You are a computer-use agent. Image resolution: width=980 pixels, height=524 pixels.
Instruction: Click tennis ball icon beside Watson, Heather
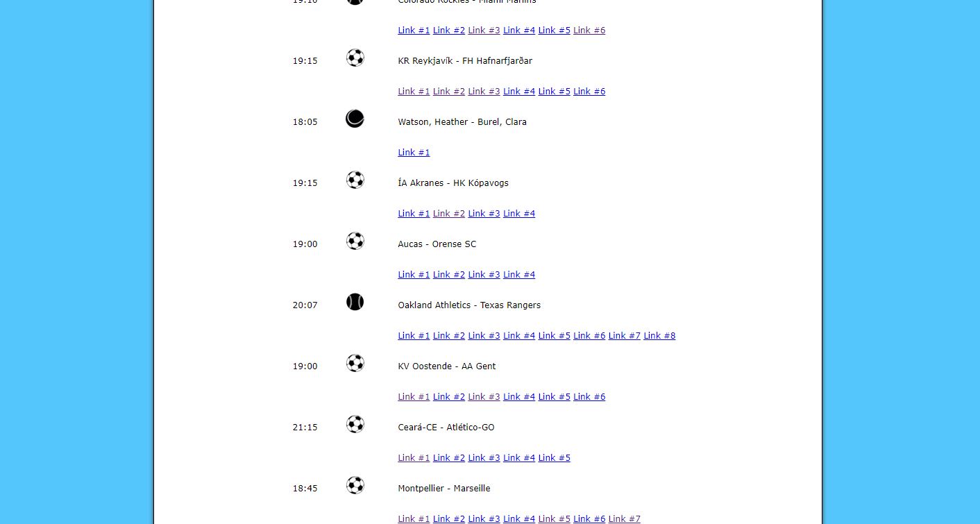pos(355,119)
